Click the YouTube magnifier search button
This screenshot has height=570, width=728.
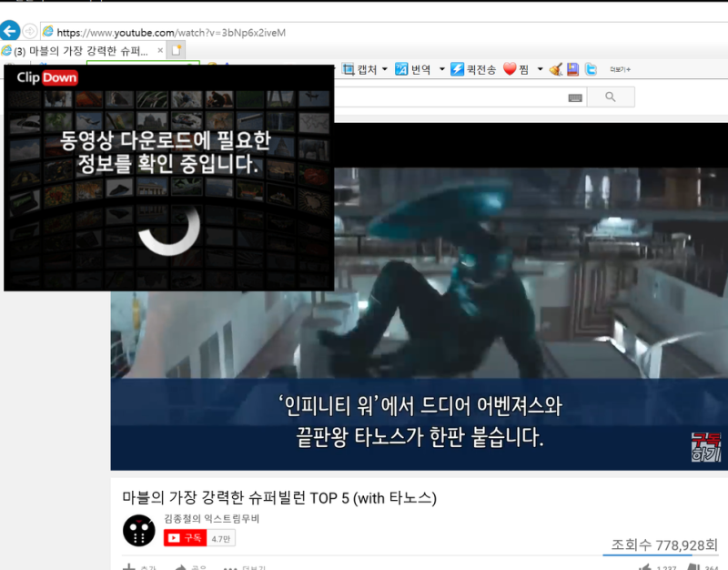point(611,97)
